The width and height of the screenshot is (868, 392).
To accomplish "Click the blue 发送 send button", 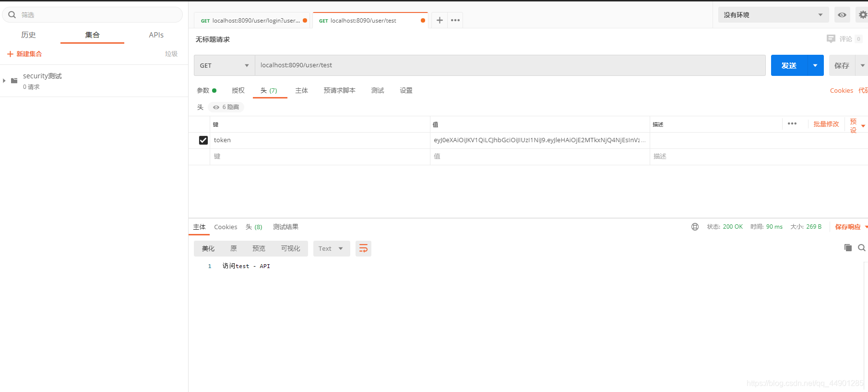I will [x=789, y=65].
